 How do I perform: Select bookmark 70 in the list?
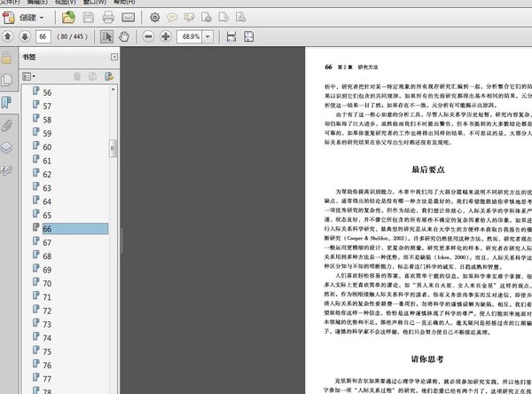47,283
